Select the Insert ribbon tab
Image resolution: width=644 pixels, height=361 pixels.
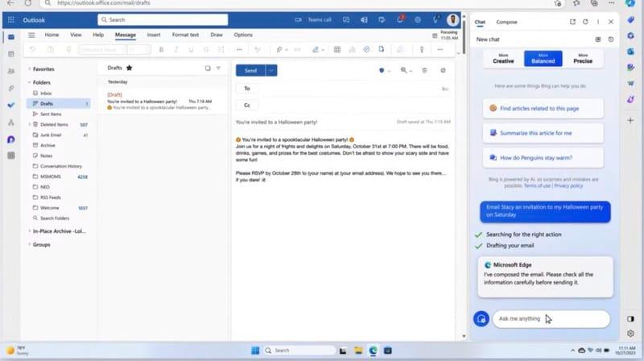(x=154, y=35)
